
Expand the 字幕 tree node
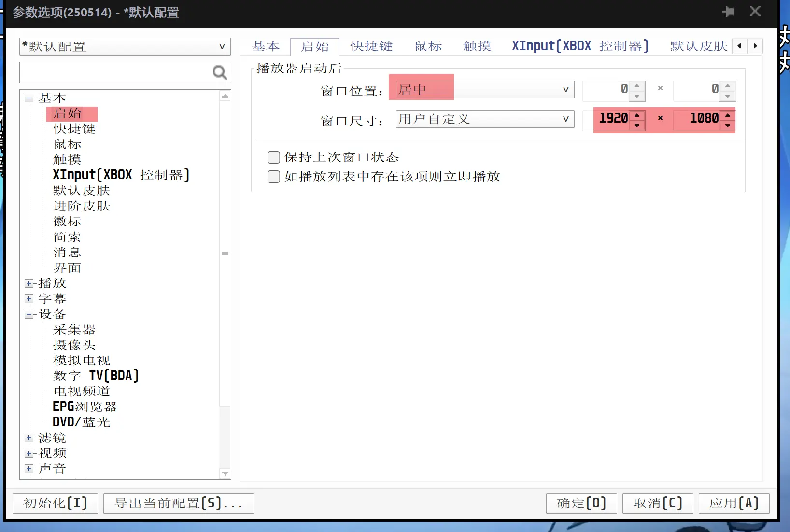click(x=29, y=299)
